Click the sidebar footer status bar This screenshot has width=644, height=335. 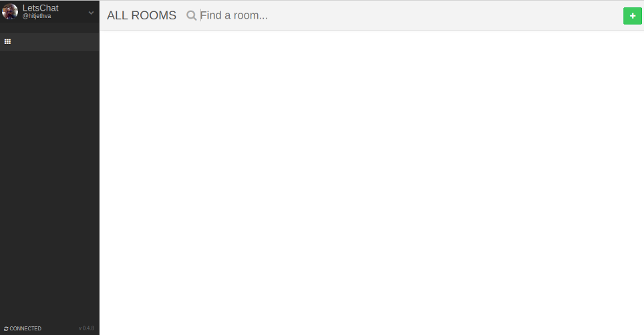pyautogui.click(x=49, y=328)
